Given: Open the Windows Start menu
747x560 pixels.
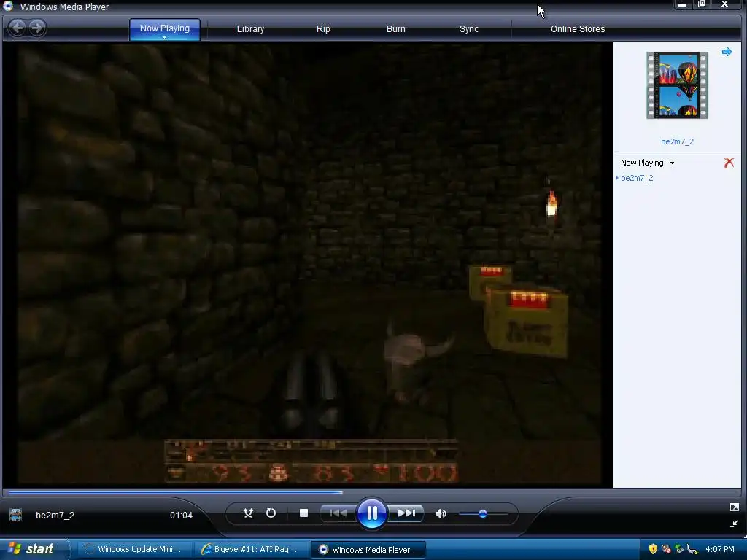Looking at the screenshot, I should tap(35, 549).
